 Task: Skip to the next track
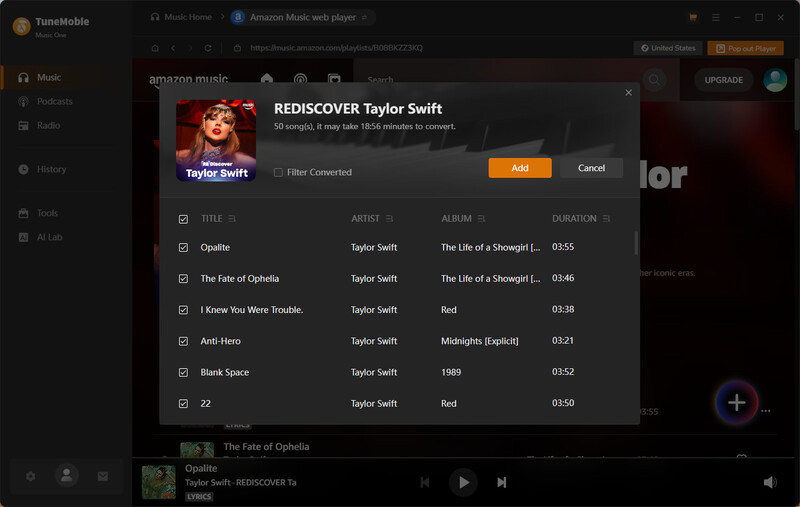(x=502, y=483)
